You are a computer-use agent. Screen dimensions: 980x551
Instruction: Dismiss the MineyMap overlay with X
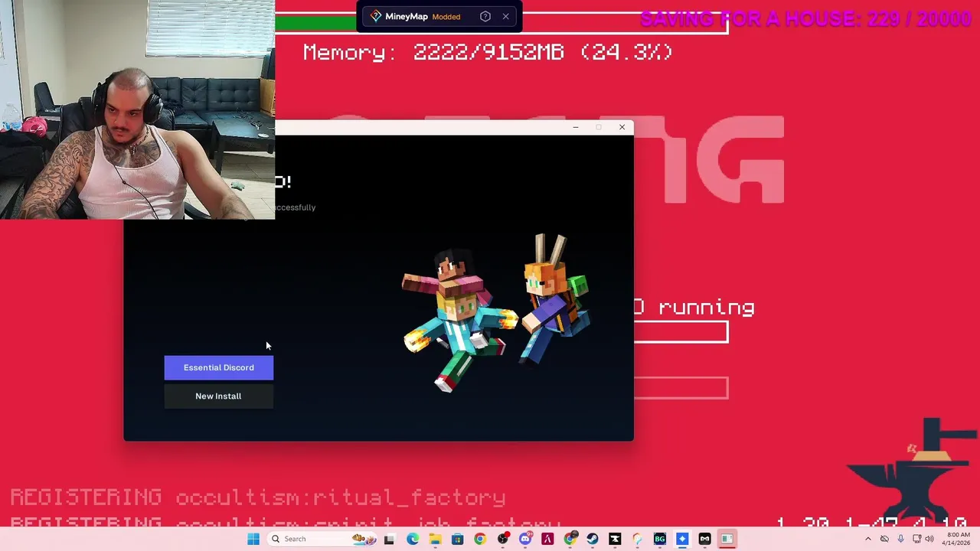505,16
